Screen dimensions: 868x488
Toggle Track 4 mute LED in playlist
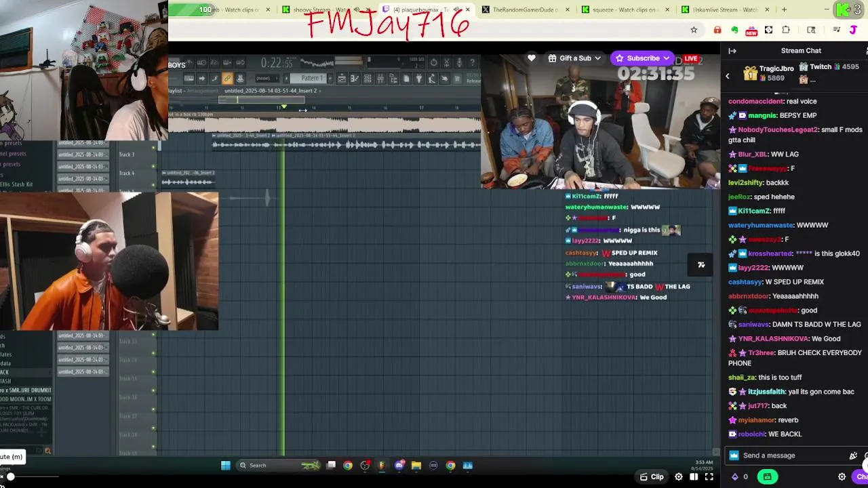coord(153,184)
